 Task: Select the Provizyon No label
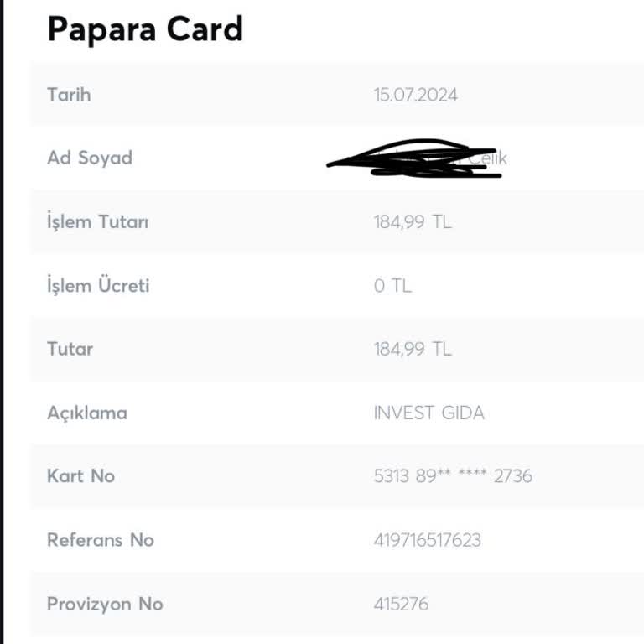[105, 604]
